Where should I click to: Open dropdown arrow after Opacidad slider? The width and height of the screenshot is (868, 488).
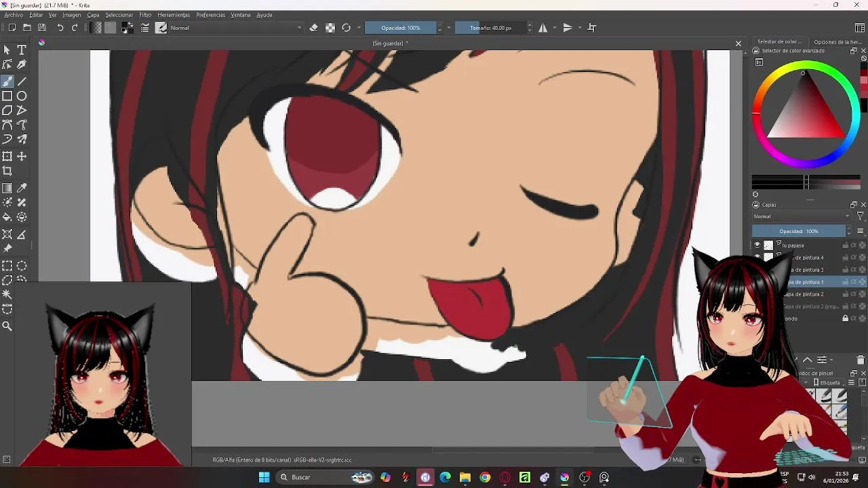(x=448, y=28)
